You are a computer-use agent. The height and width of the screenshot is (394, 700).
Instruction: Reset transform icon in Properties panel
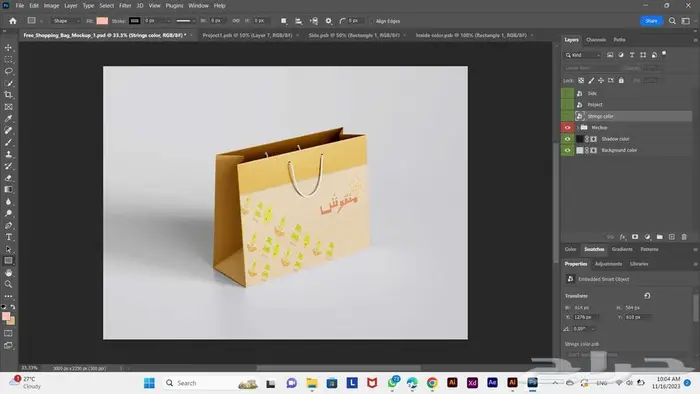tap(647, 296)
